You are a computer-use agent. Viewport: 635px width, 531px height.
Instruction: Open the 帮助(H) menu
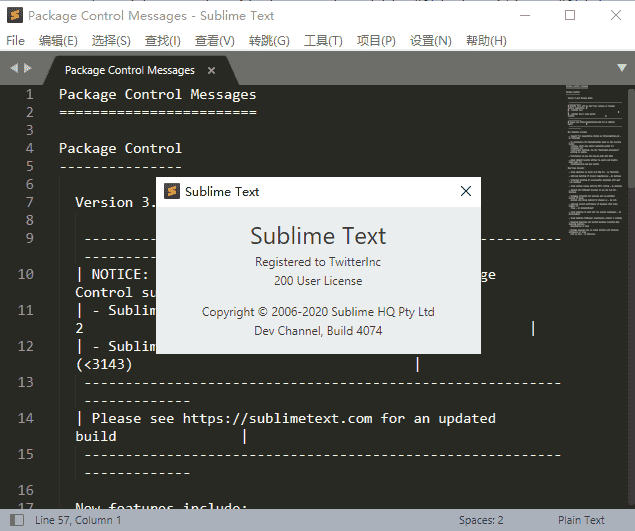486,41
